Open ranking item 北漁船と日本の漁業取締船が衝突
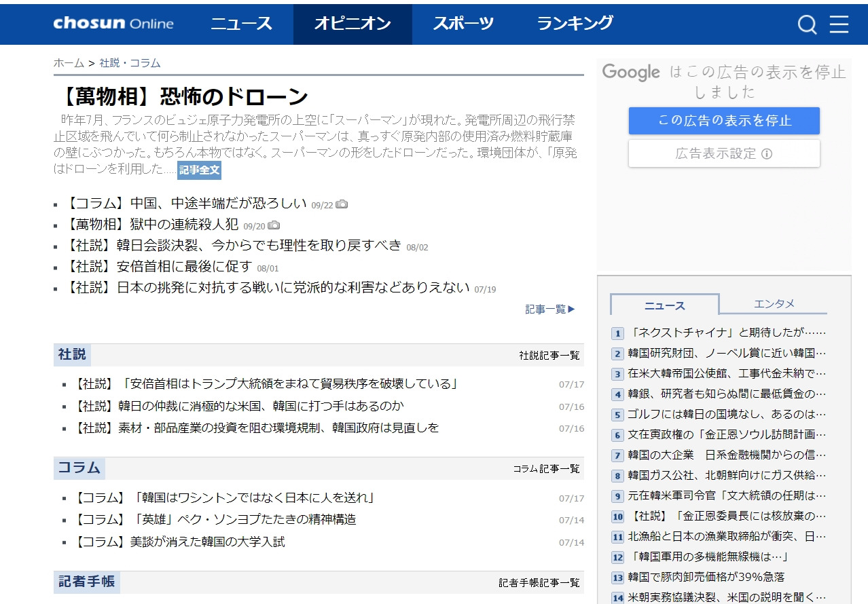The height and width of the screenshot is (604, 868). (727, 537)
